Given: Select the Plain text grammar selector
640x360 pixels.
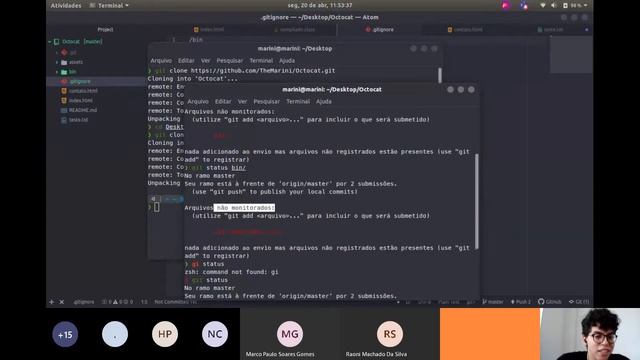Looking at the screenshot, I should [x=449, y=302].
